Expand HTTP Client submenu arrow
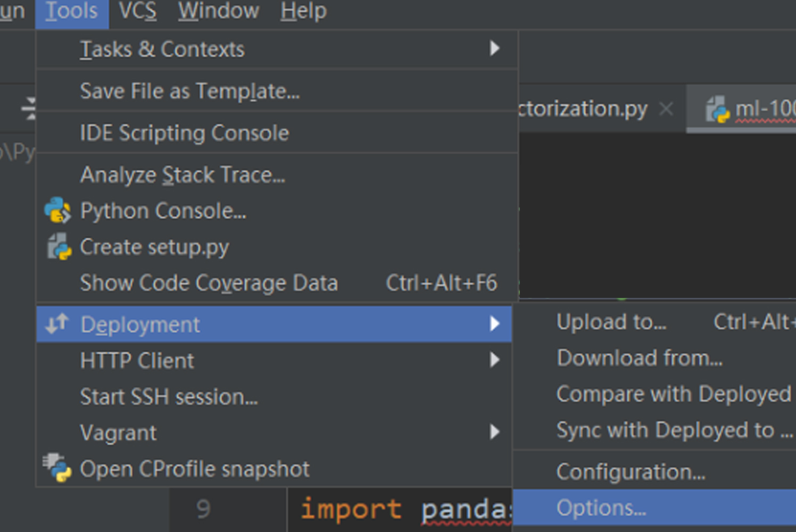This screenshot has width=796, height=532. point(495,360)
